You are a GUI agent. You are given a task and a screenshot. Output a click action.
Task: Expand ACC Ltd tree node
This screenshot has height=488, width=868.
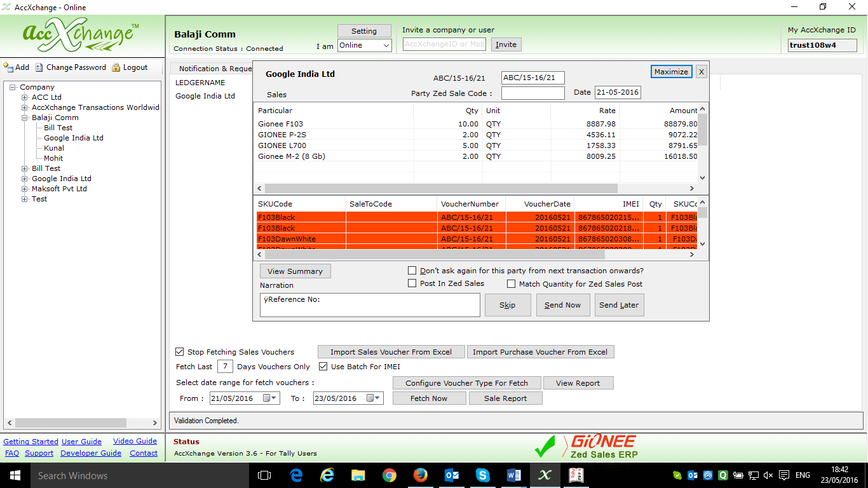pyautogui.click(x=25, y=97)
